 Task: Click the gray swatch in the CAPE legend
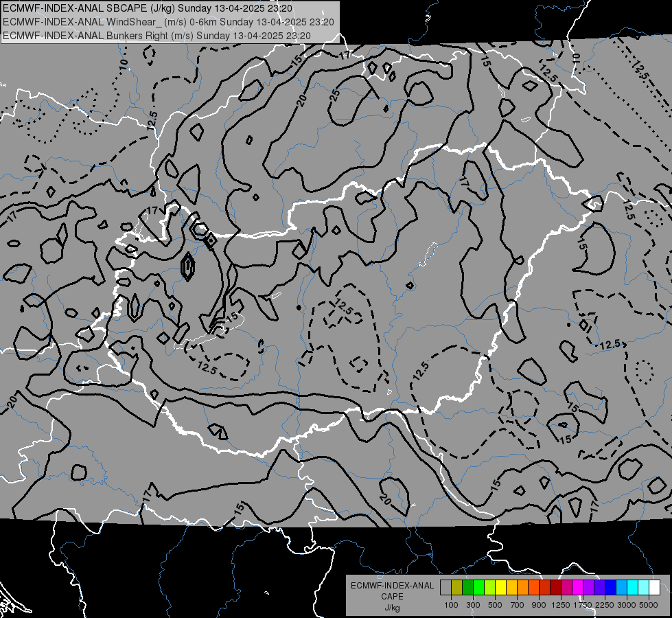[445, 588]
